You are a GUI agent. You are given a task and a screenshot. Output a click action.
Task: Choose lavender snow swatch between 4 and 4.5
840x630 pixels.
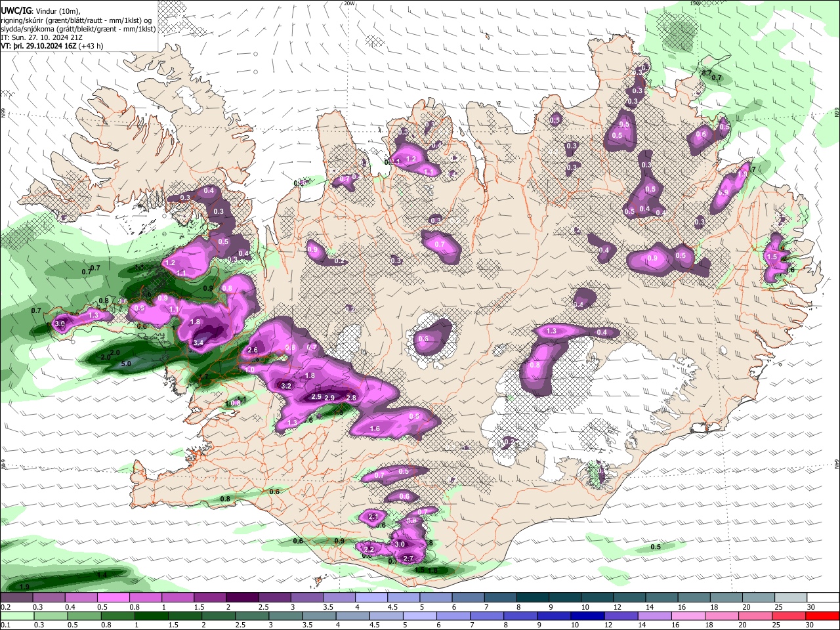click(371, 598)
